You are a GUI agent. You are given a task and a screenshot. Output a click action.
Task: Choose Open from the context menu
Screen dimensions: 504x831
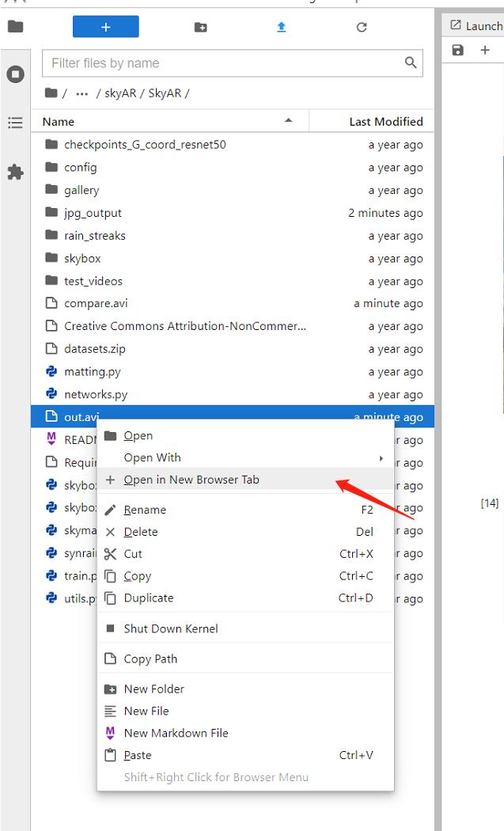[x=245, y=435]
